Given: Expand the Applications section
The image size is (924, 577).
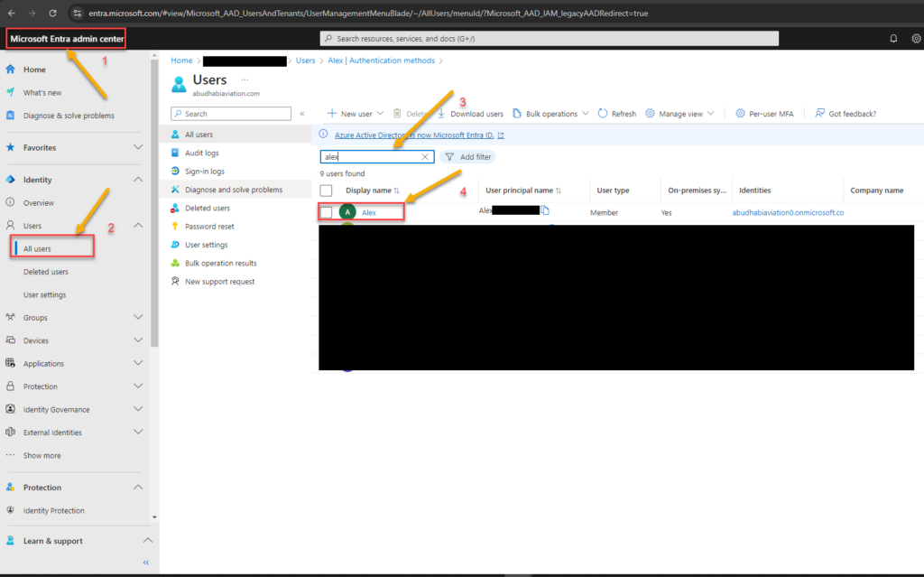Looking at the screenshot, I should [138, 363].
